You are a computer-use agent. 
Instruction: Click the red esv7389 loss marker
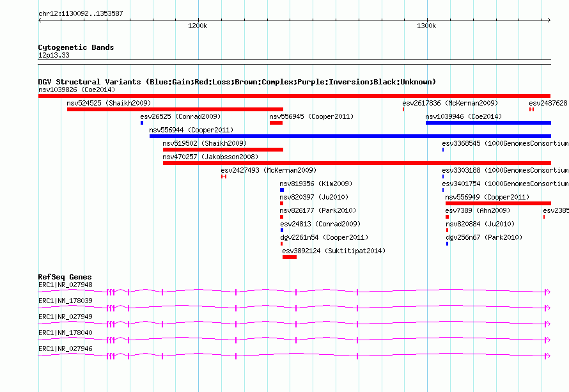click(448, 217)
